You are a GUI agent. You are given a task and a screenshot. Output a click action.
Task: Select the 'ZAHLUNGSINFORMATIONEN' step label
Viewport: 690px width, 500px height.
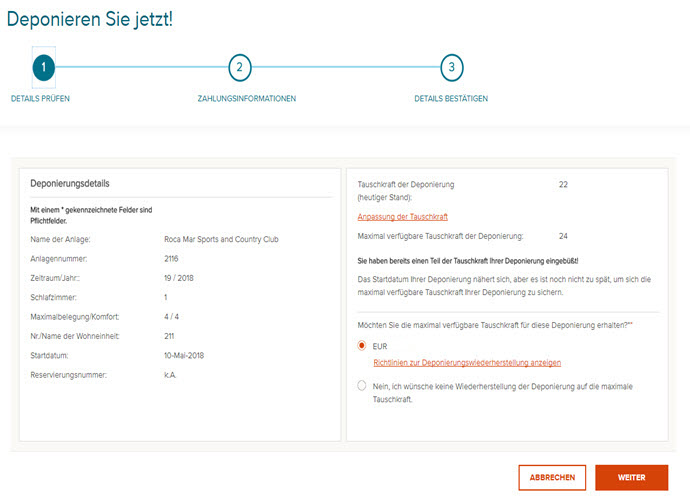tap(246, 99)
